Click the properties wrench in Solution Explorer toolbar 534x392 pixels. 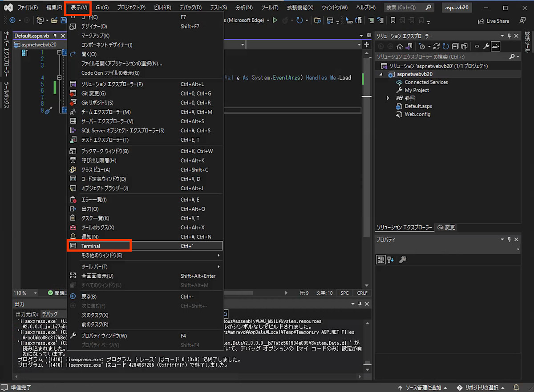point(486,46)
